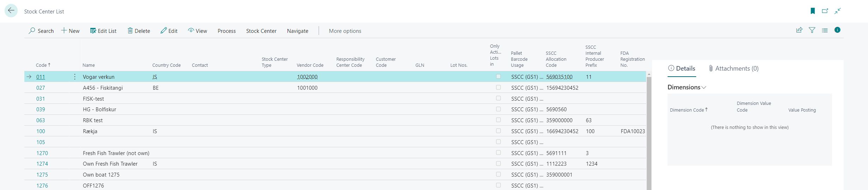The image size is (868, 190).
Task: Enable checkbox for Own Fresh Fish Trawler
Action: point(498,164)
